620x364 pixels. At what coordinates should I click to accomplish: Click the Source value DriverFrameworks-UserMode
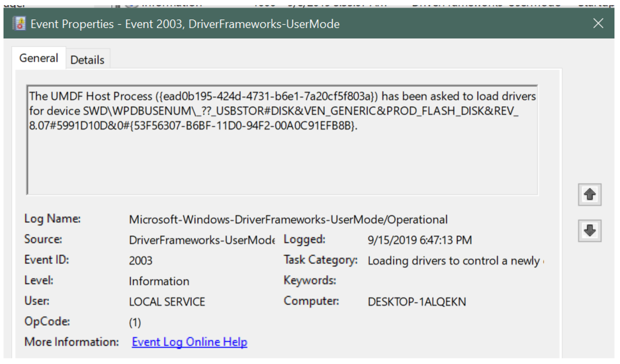point(202,240)
